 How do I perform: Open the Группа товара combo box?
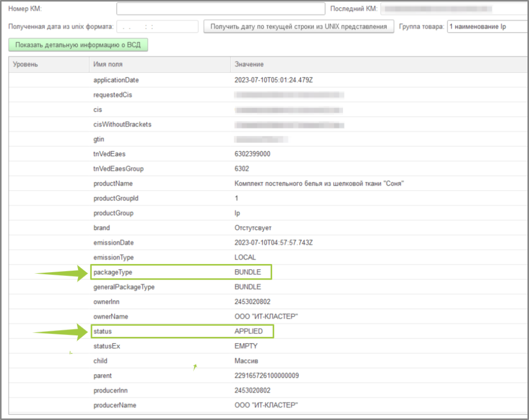click(488, 27)
